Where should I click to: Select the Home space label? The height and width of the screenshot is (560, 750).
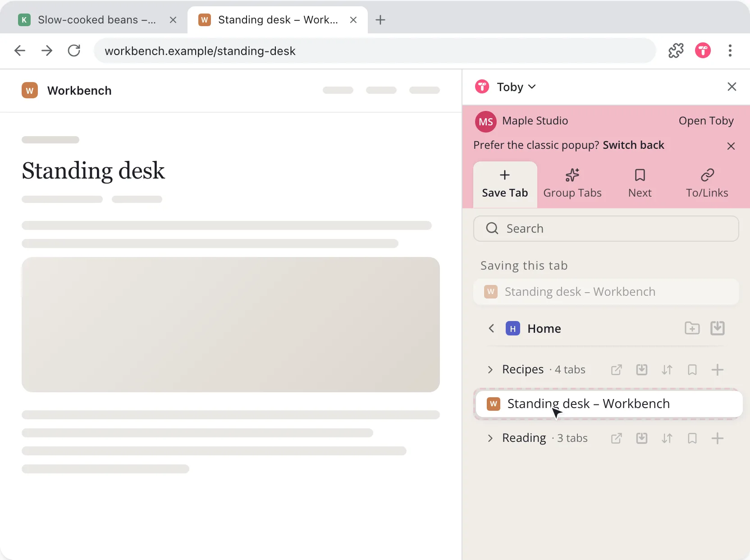tap(544, 328)
